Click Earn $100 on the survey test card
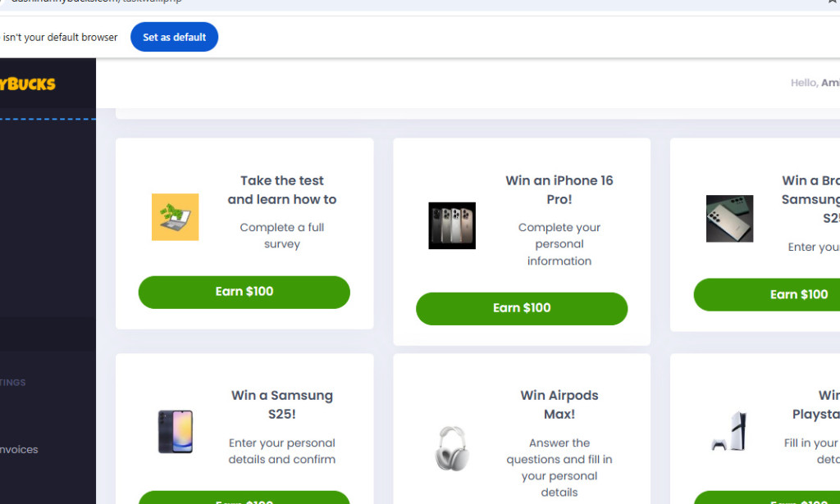 point(244,292)
